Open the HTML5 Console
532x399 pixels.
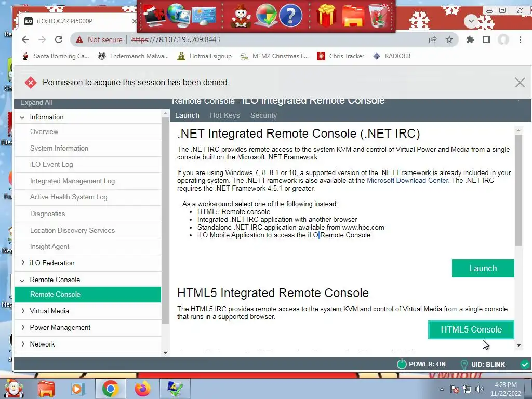471,329
